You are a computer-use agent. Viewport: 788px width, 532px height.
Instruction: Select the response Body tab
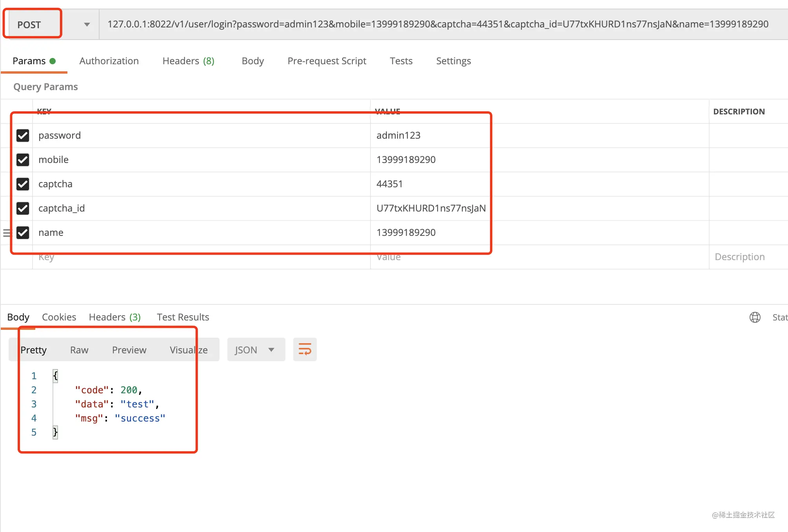click(x=18, y=317)
